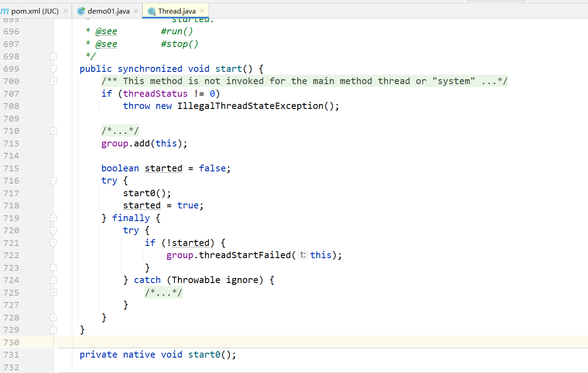This screenshot has width=588, height=373.
Task: Click 'started = true' on line 718
Action: coord(161,206)
